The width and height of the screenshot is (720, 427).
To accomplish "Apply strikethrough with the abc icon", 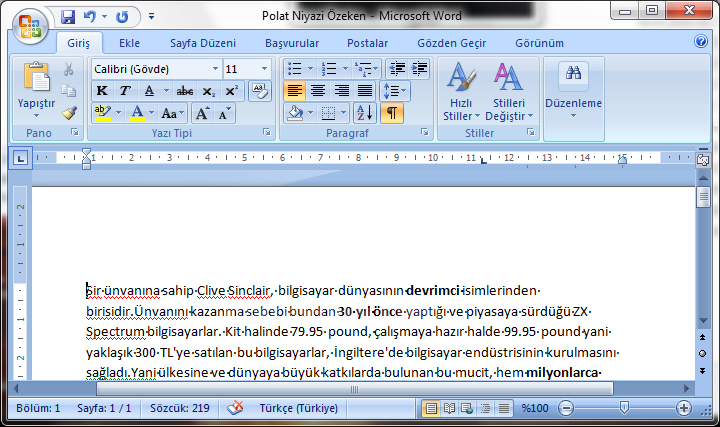I will [x=185, y=91].
